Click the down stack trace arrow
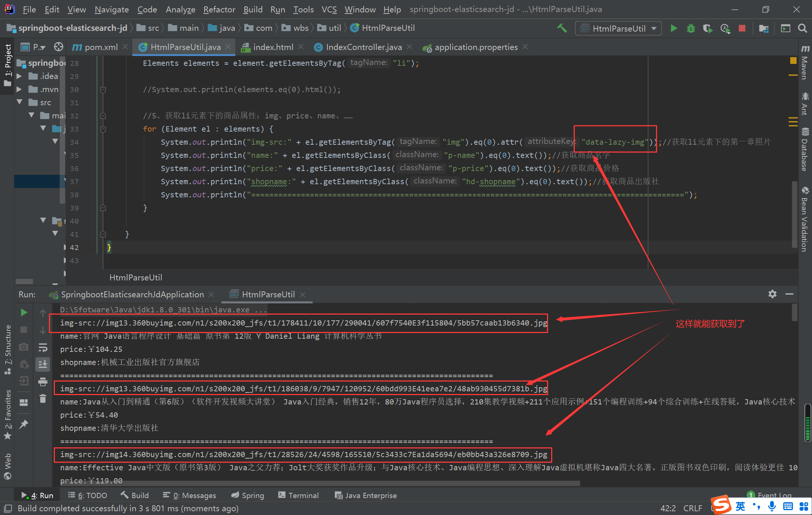The image size is (812, 515). tap(43, 330)
